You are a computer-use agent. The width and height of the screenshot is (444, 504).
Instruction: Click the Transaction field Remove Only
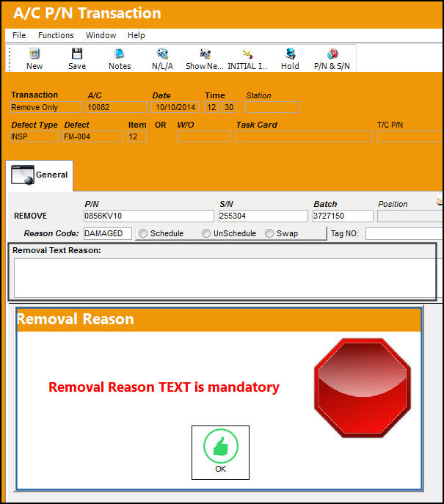coord(46,107)
